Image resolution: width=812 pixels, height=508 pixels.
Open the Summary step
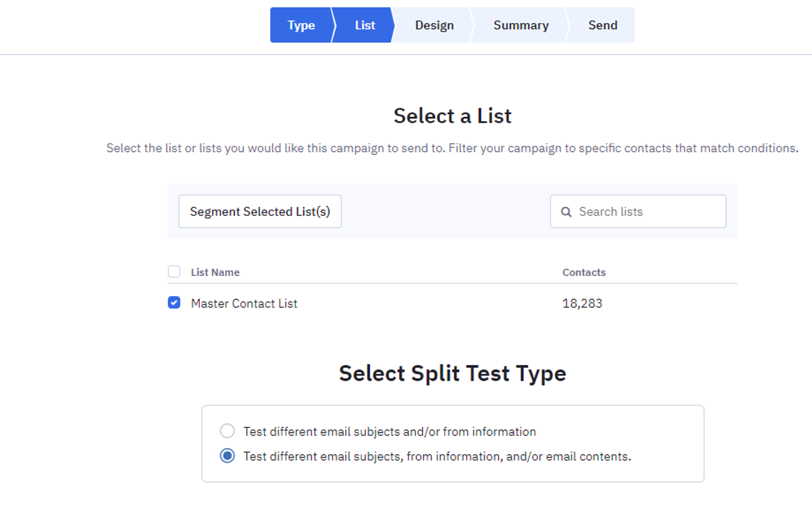coord(521,25)
